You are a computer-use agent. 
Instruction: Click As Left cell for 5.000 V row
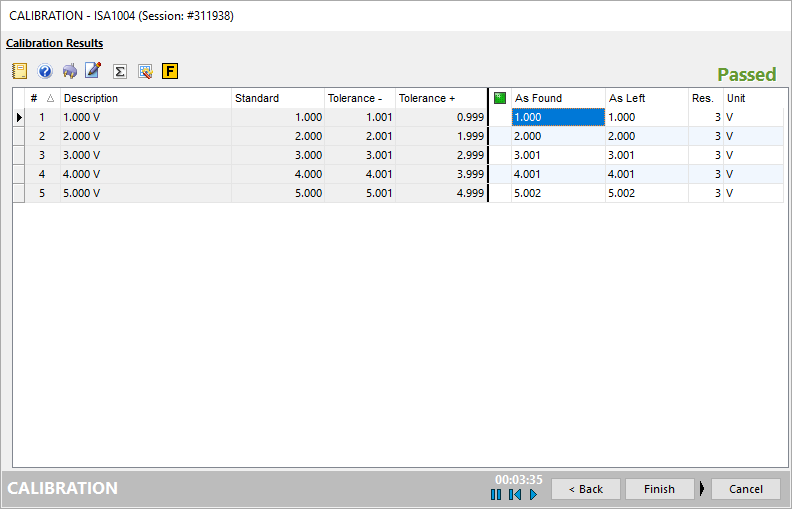(646, 193)
